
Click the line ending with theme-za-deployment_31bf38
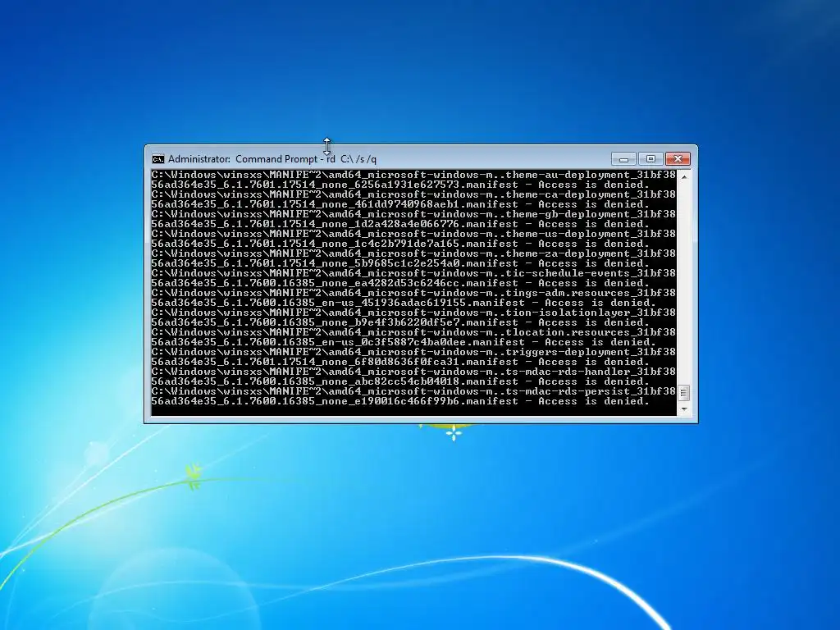pyautogui.click(x=413, y=253)
